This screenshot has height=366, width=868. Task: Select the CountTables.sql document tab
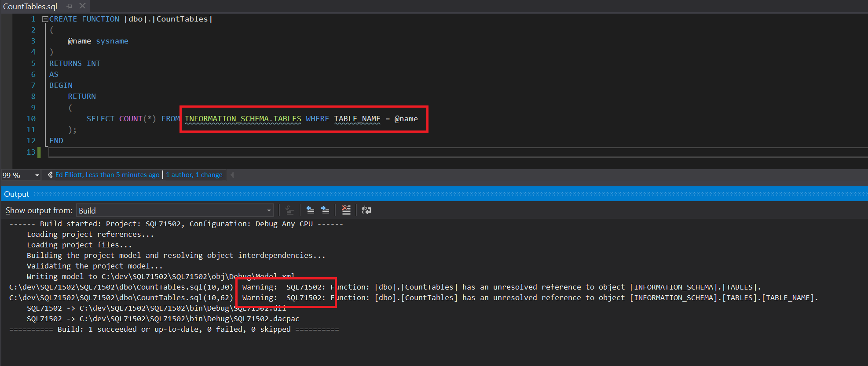[x=30, y=6]
